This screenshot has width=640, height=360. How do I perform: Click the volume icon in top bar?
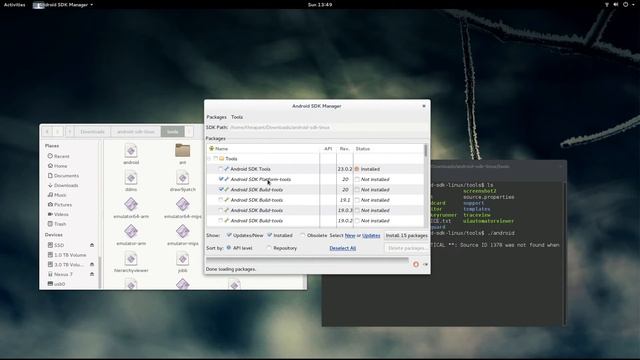click(616, 4)
